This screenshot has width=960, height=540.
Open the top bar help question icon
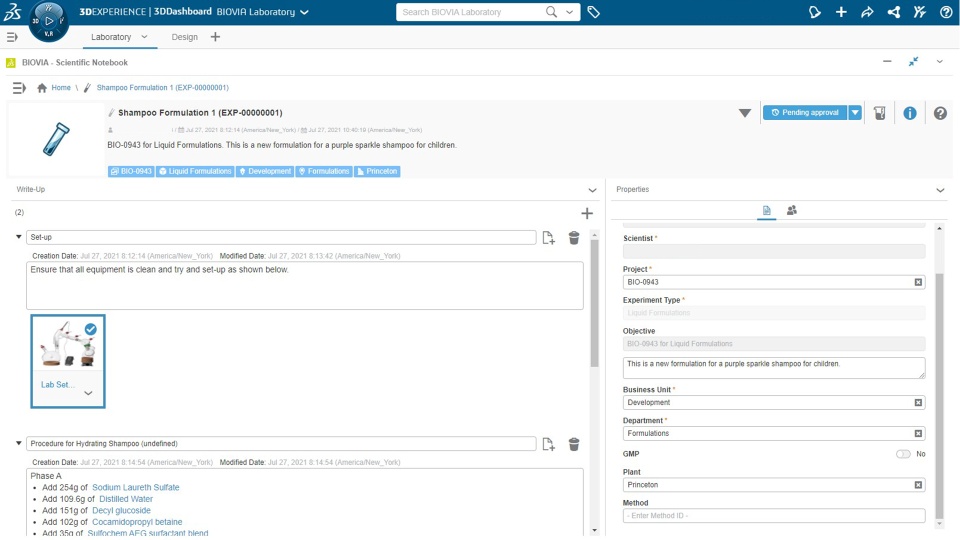click(946, 12)
